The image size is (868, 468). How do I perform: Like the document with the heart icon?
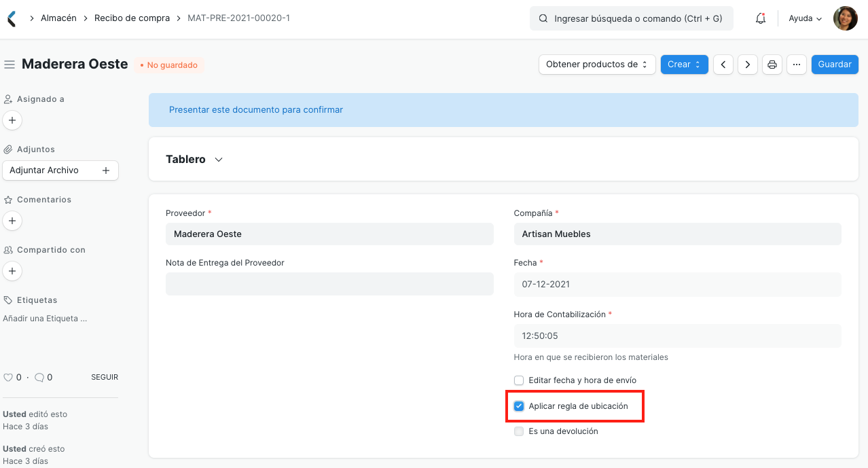[x=7, y=377]
